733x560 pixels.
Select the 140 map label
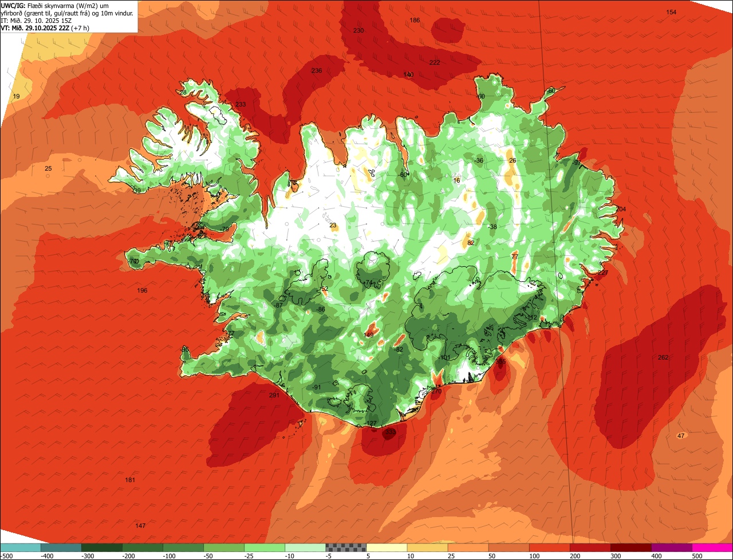[408, 75]
